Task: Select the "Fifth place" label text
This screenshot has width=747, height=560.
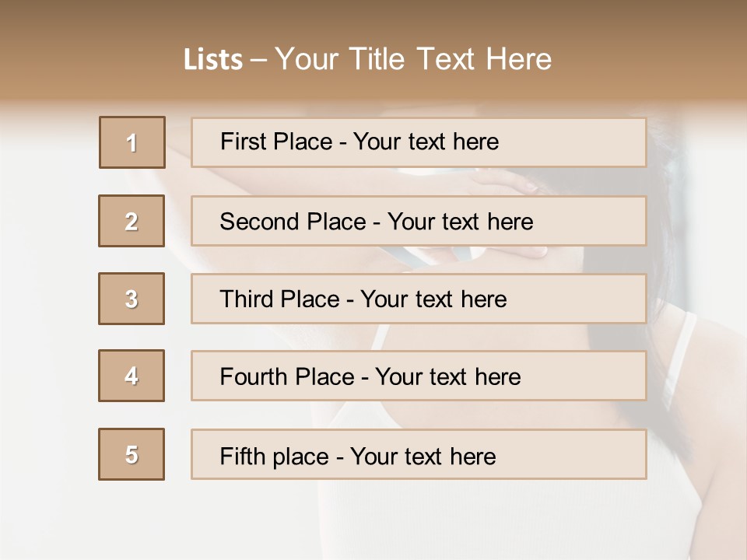Action: [275, 456]
